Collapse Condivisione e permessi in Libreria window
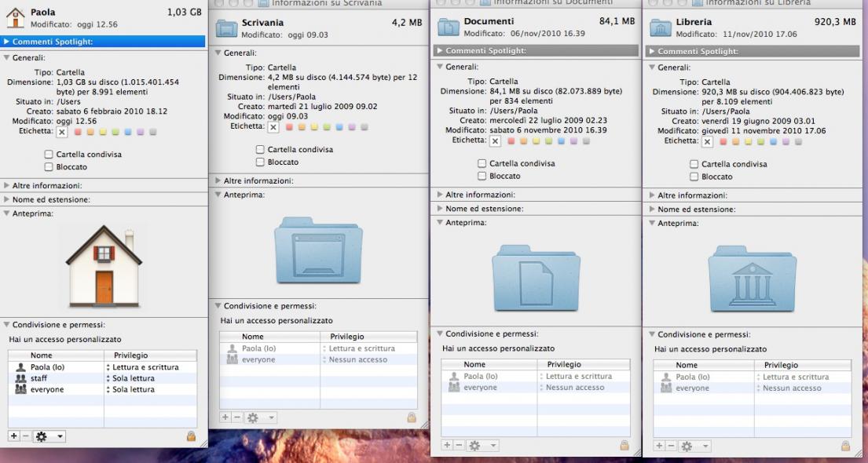The image size is (868, 463). (652, 334)
